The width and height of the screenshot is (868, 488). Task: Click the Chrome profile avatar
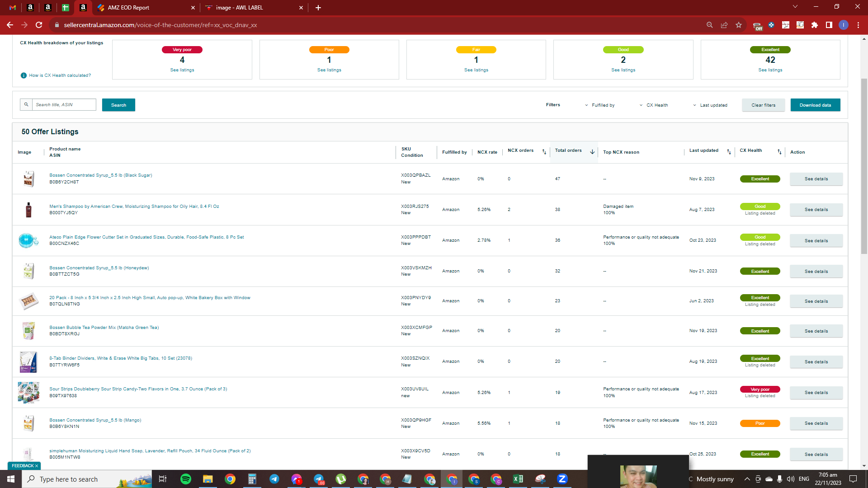click(x=844, y=25)
